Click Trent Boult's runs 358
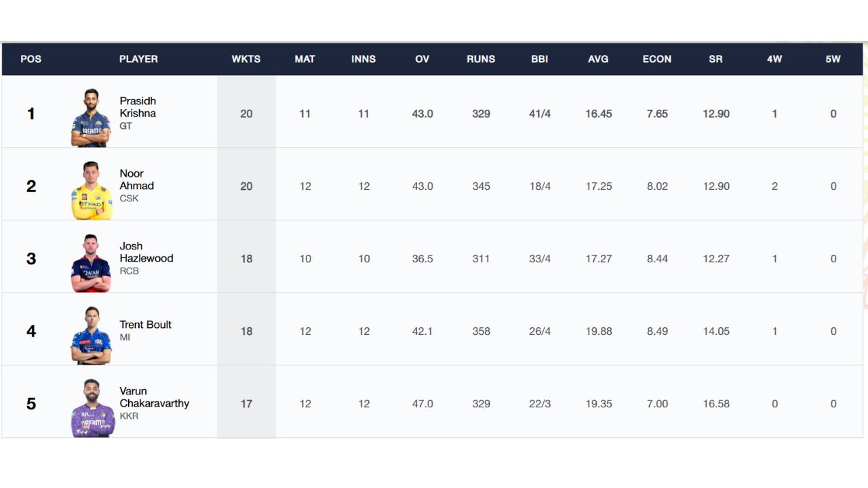 (481, 331)
